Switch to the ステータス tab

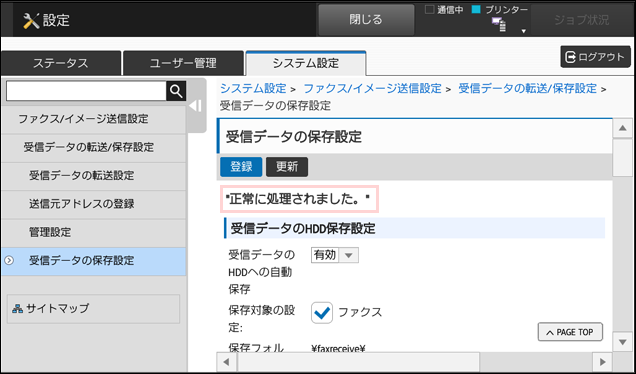[x=61, y=63]
